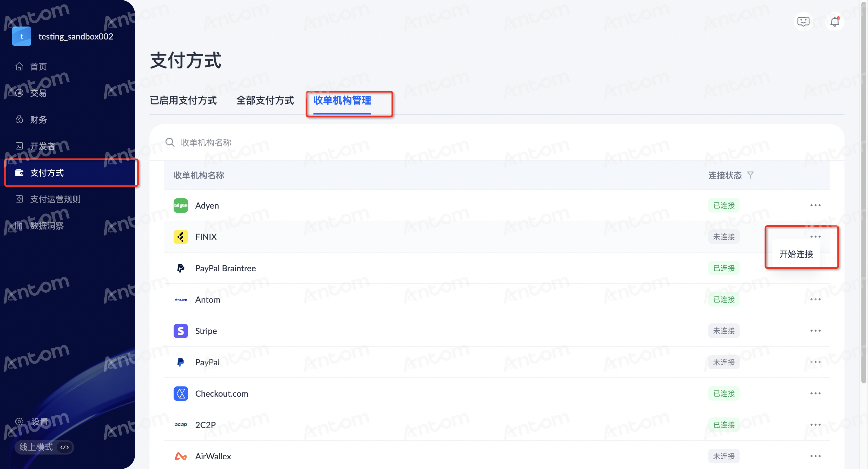Click the purple Stripe logo
Image resolution: width=868 pixels, height=469 pixels.
pos(181,331)
